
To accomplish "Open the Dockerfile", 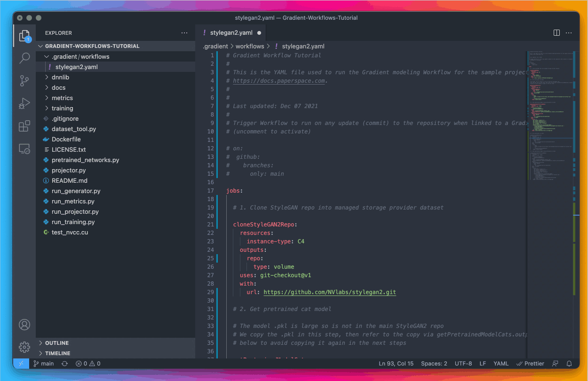I will point(116,139).
